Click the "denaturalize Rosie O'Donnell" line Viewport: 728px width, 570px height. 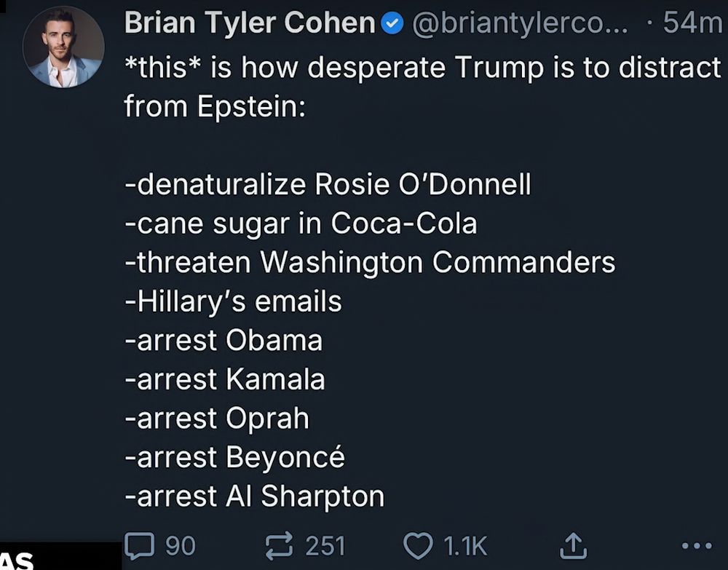(x=328, y=185)
